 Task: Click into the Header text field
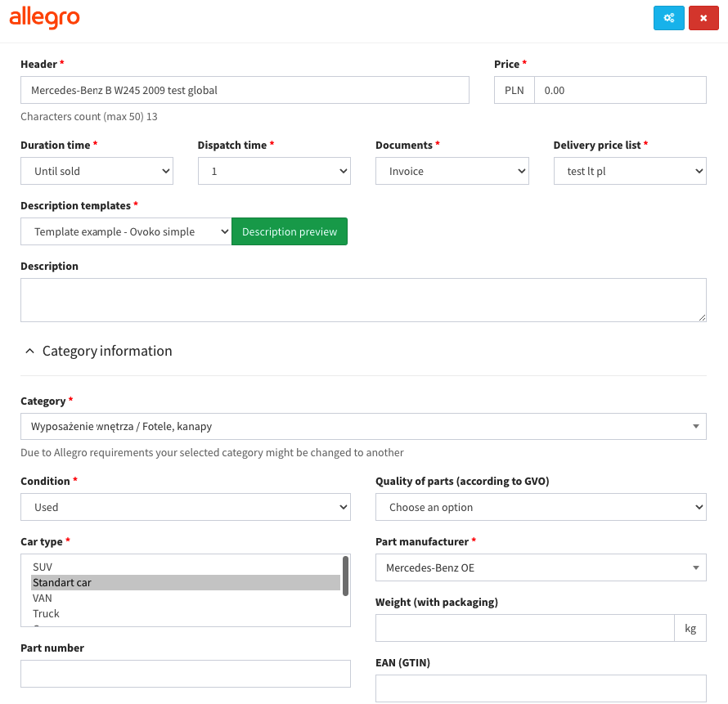point(245,90)
